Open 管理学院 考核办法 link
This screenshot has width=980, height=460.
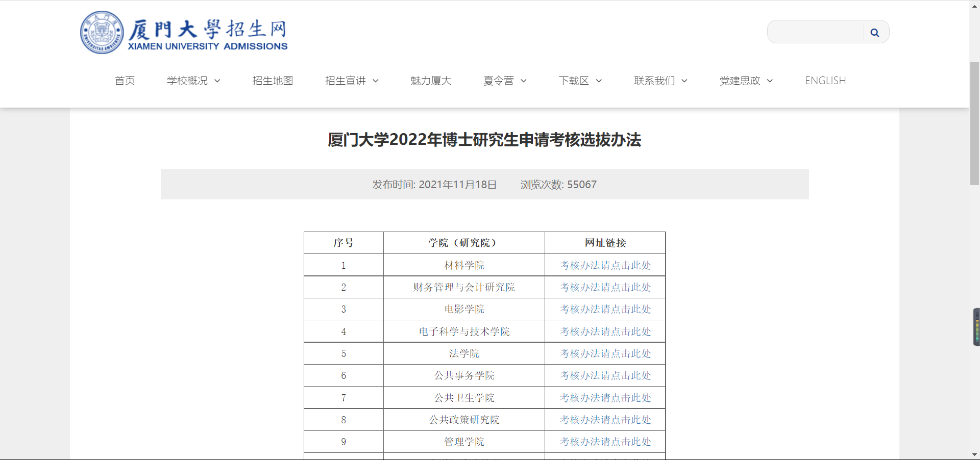tap(605, 442)
